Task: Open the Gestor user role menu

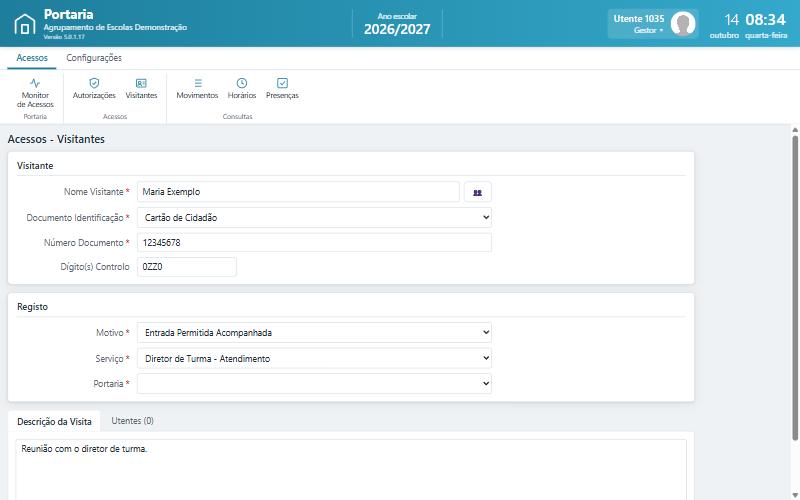Action: (x=648, y=30)
